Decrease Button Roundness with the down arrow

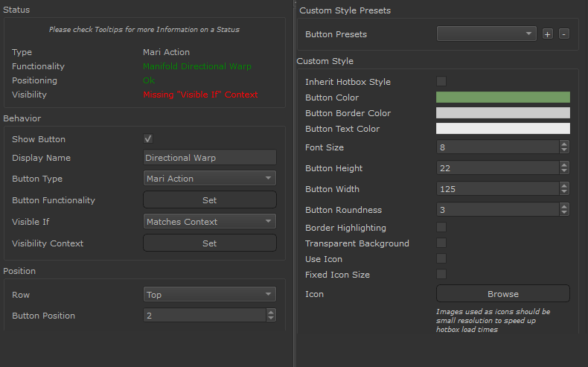pyautogui.click(x=564, y=213)
